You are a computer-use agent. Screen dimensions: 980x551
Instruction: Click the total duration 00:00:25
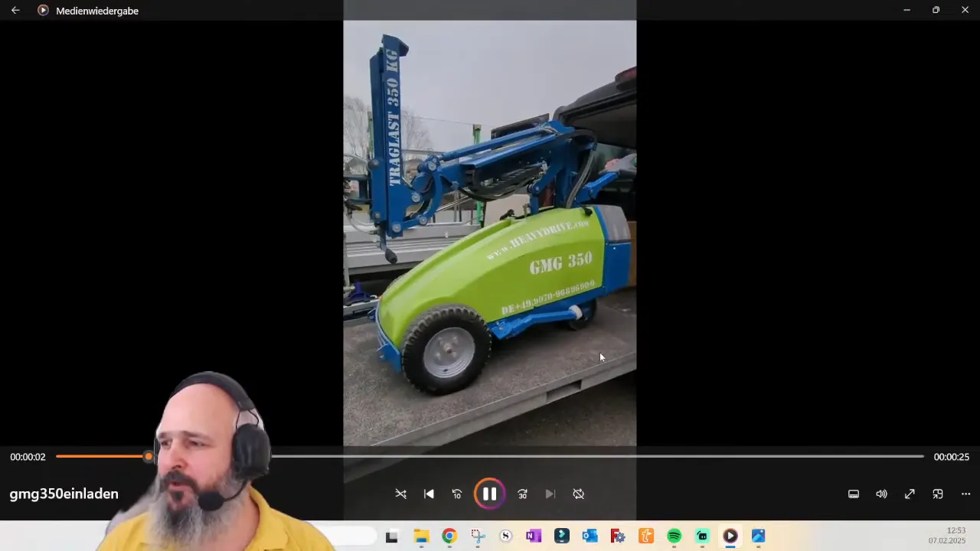pyautogui.click(x=952, y=457)
